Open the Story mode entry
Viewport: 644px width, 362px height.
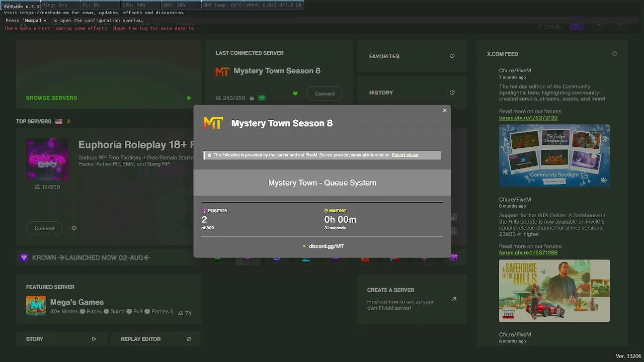61,339
